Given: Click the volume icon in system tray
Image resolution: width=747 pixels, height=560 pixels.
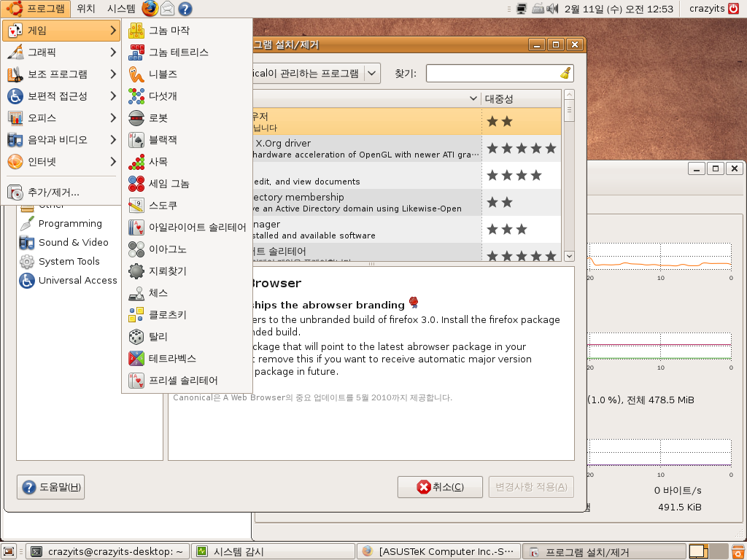Looking at the screenshot, I should click(x=553, y=9).
